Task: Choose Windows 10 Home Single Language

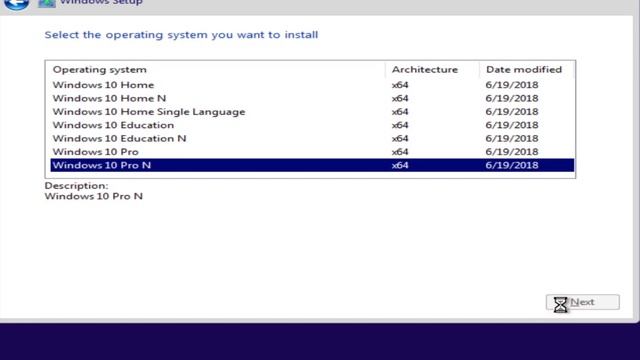Action: [x=312, y=112]
